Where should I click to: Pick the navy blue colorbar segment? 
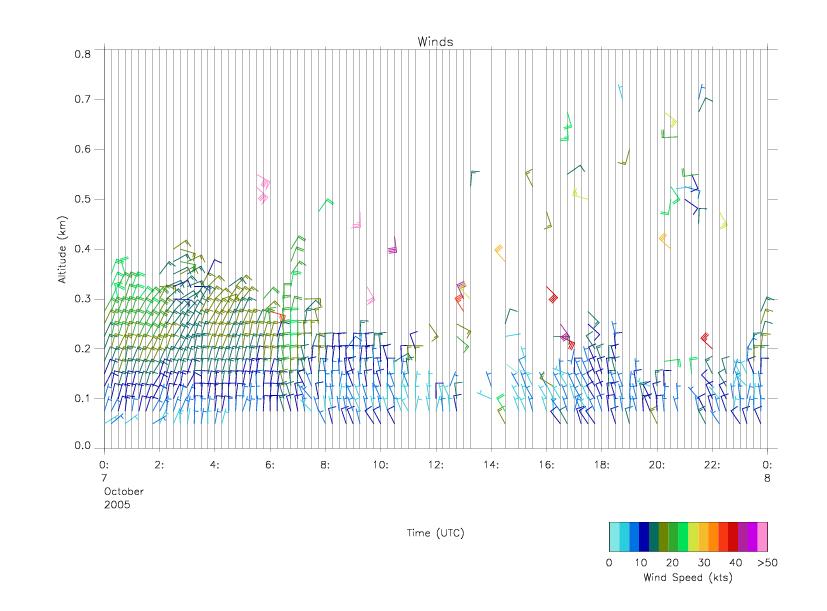coord(644,537)
